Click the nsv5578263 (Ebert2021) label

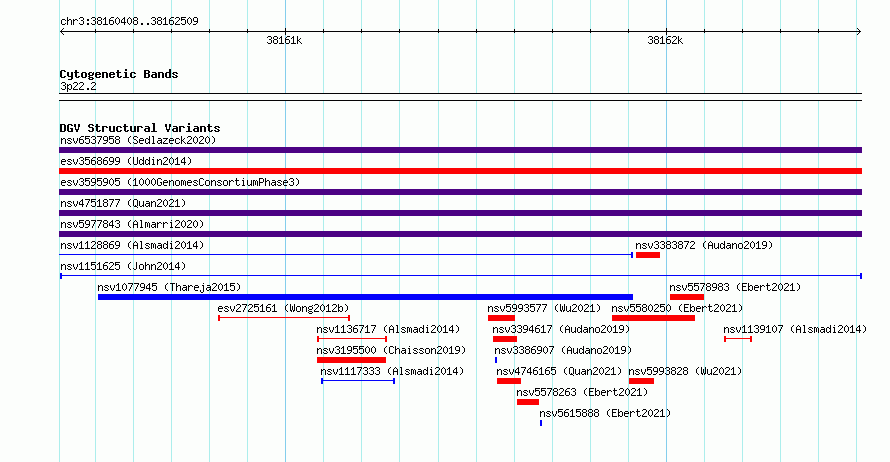point(582,392)
